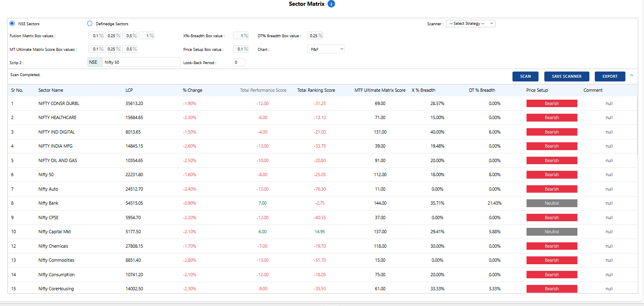This screenshot has height=306, width=644.
Task: Select the Nifty Auto sector name
Action: pos(48,189)
